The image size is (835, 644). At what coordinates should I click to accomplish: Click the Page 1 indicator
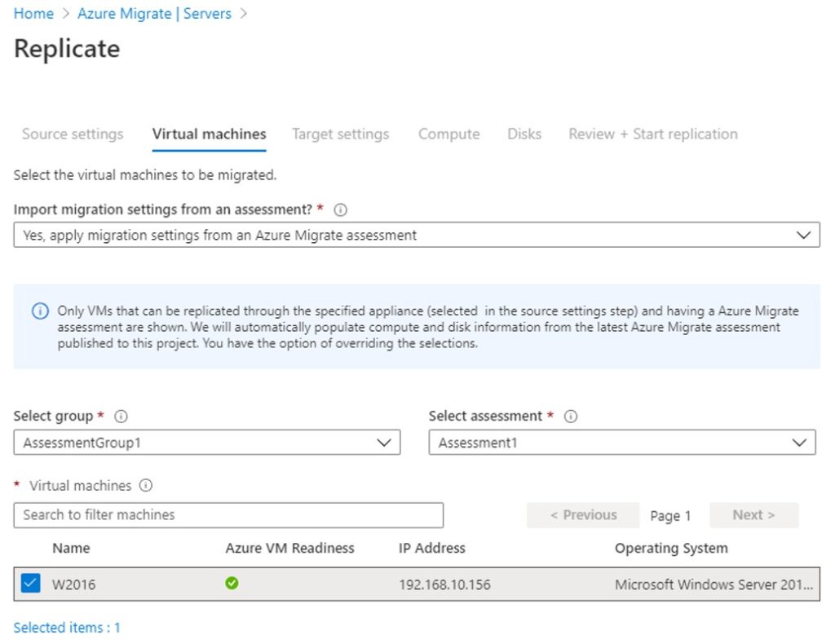670,516
